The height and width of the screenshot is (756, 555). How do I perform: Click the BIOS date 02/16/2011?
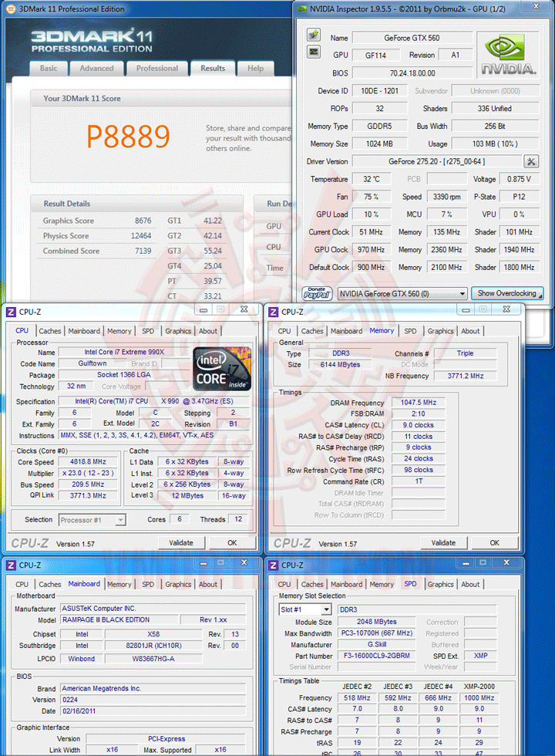(x=153, y=711)
